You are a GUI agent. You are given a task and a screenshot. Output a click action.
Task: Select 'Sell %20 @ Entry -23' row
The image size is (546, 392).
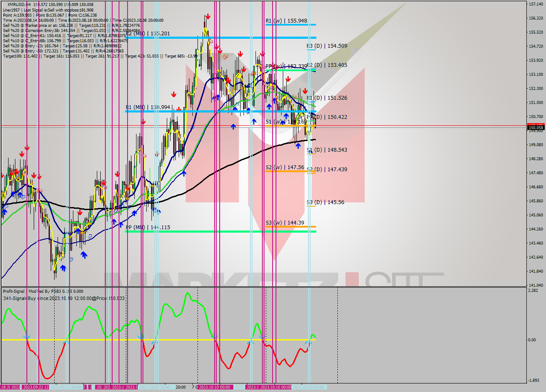click(x=63, y=46)
